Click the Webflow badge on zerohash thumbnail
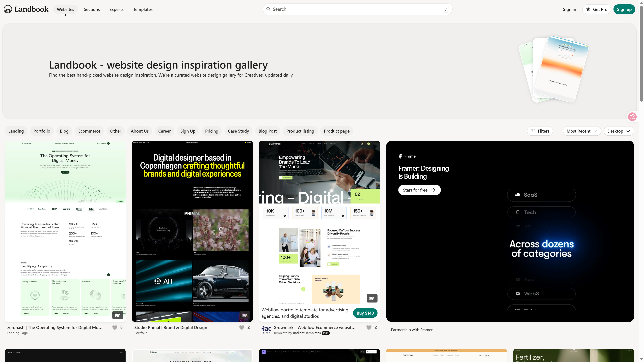 coord(118,315)
